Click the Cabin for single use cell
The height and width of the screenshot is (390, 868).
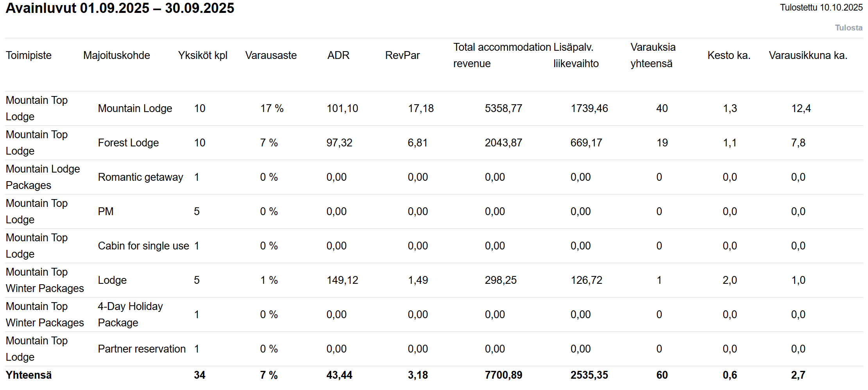(143, 246)
